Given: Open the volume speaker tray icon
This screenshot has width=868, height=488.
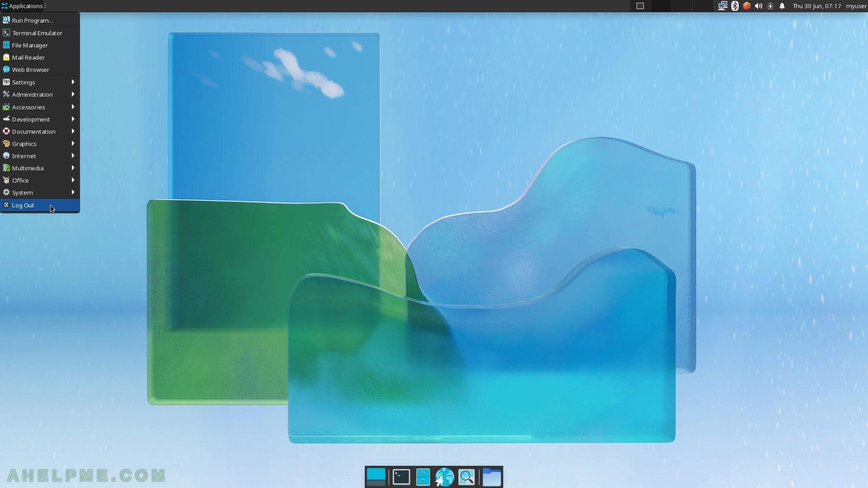Looking at the screenshot, I should (x=758, y=6).
